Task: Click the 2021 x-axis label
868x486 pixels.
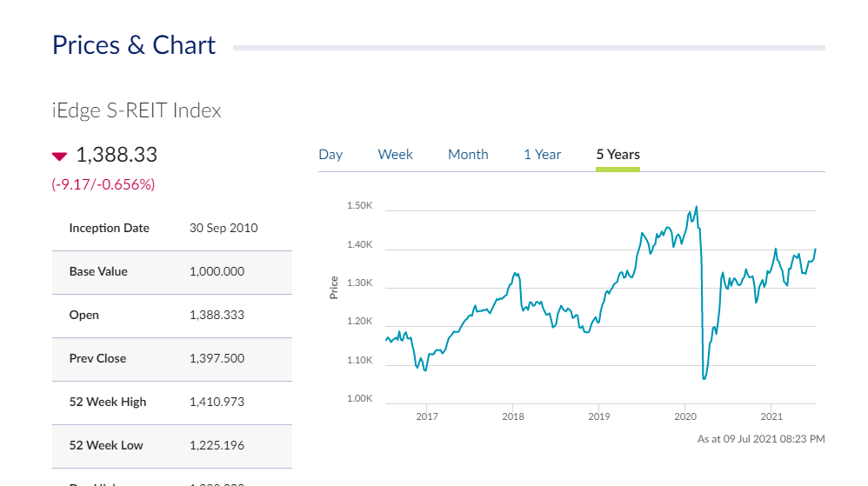Action: 771,416
